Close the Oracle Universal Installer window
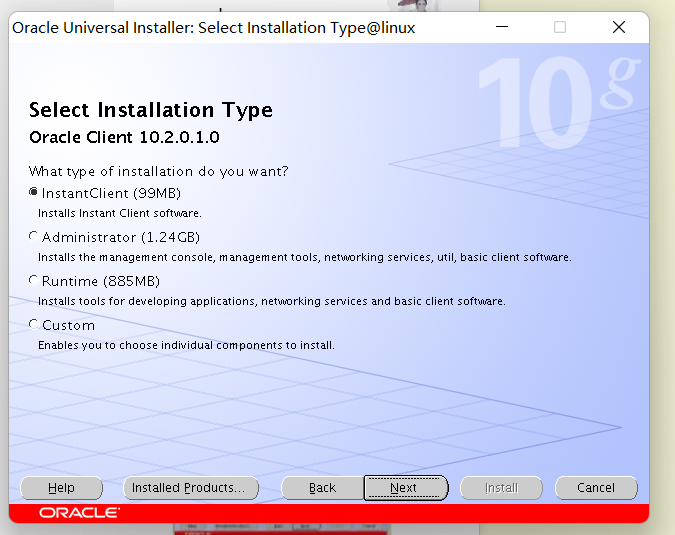This screenshot has height=535, width=675. point(619,27)
